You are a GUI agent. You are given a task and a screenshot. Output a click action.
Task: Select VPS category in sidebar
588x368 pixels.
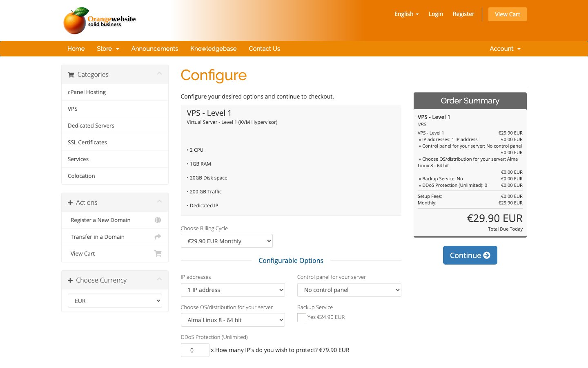point(115,109)
